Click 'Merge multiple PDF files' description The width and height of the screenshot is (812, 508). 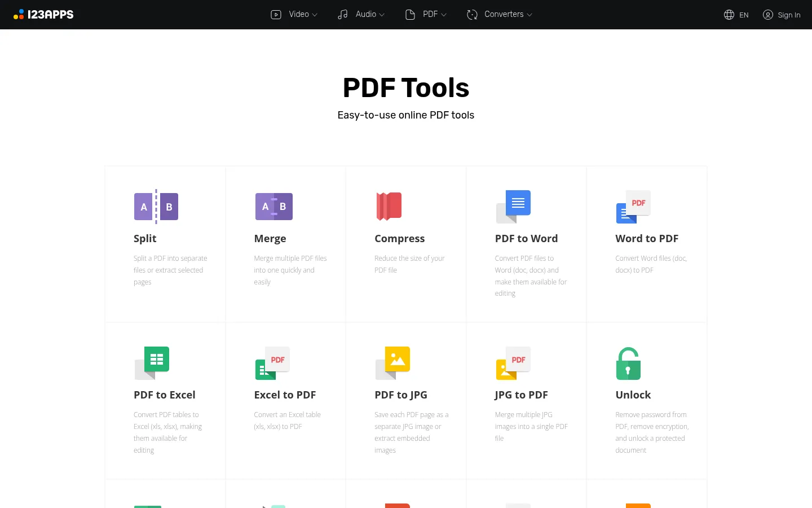[x=290, y=270]
